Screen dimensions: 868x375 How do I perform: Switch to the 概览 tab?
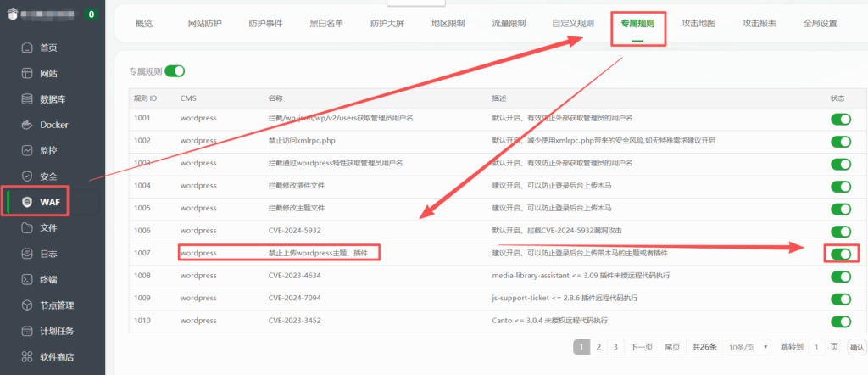(x=144, y=23)
